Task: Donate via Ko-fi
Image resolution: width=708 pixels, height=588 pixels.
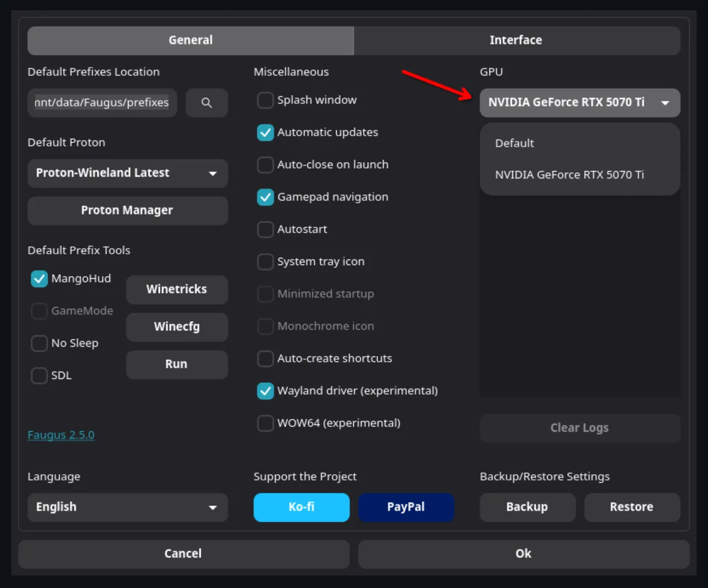Action: [302, 507]
